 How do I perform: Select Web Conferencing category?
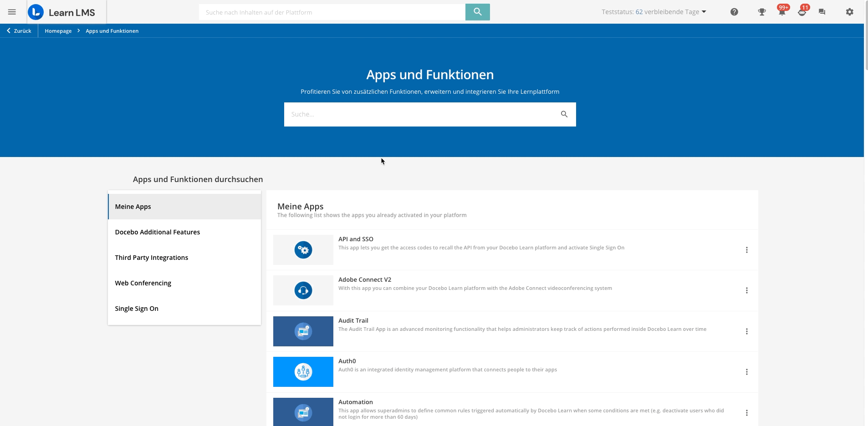pos(184,283)
